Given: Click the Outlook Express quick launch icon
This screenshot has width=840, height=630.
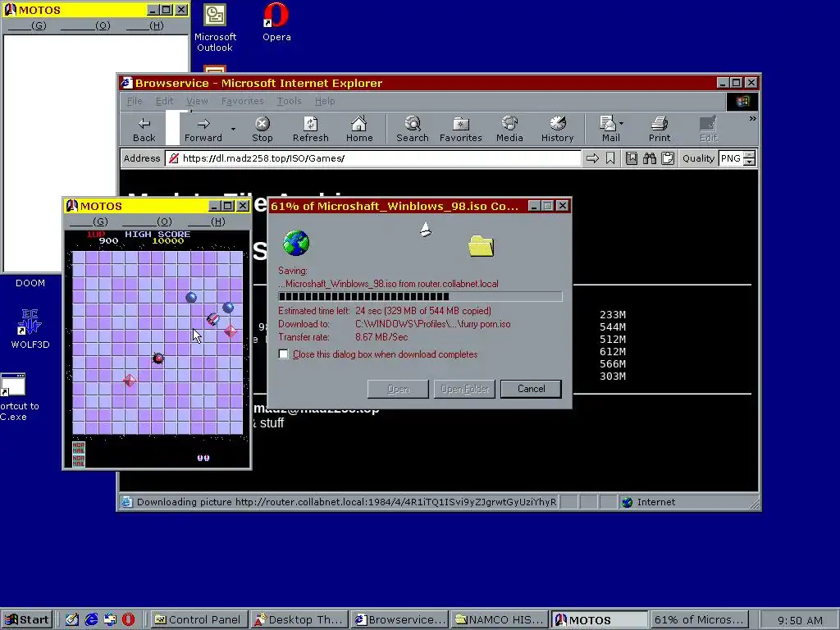Looking at the screenshot, I should tap(111, 620).
